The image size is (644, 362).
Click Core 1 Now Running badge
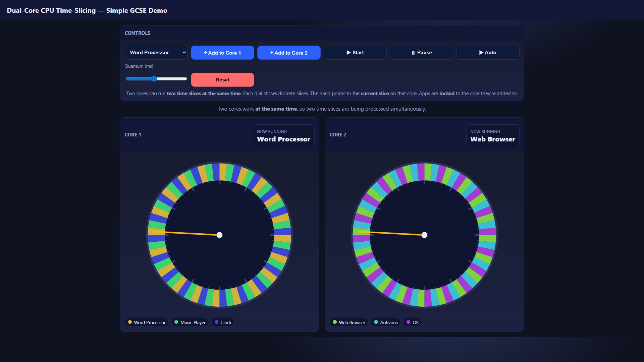pyautogui.click(x=283, y=136)
